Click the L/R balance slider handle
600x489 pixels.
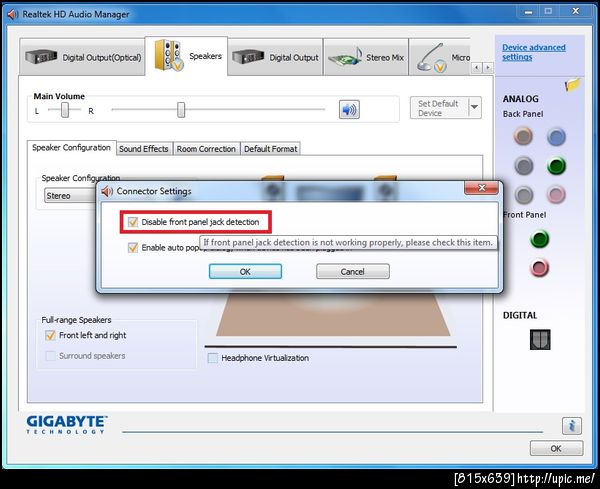tap(65, 110)
